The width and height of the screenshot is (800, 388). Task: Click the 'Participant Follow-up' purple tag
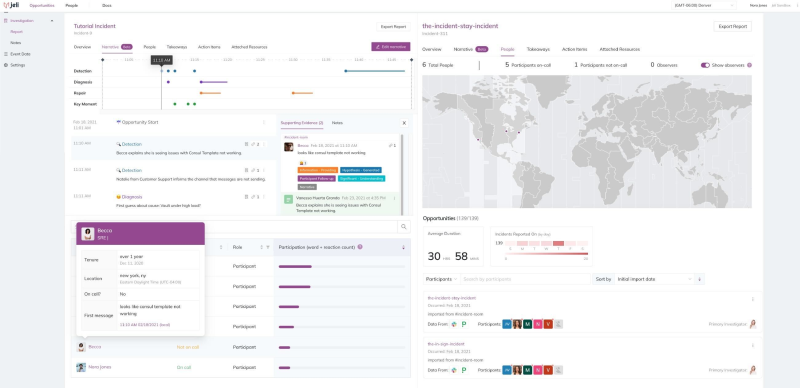pyautogui.click(x=317, y=179)
